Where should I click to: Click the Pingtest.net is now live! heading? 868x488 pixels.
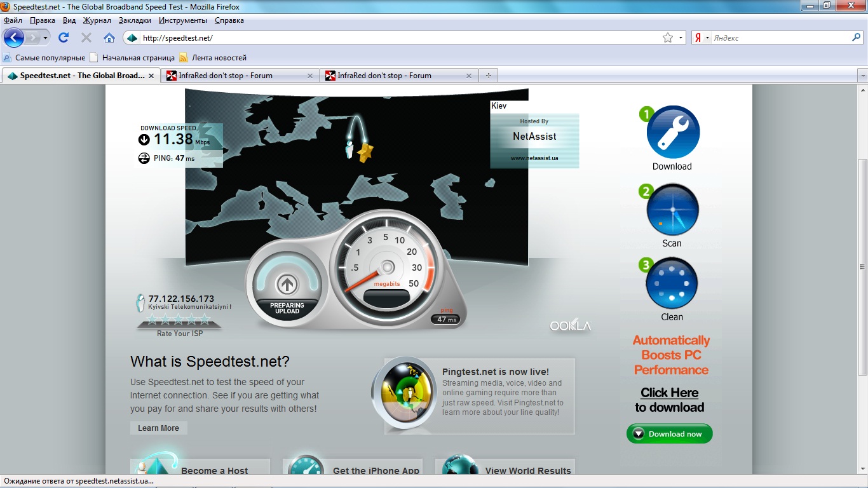pos(496,372)
